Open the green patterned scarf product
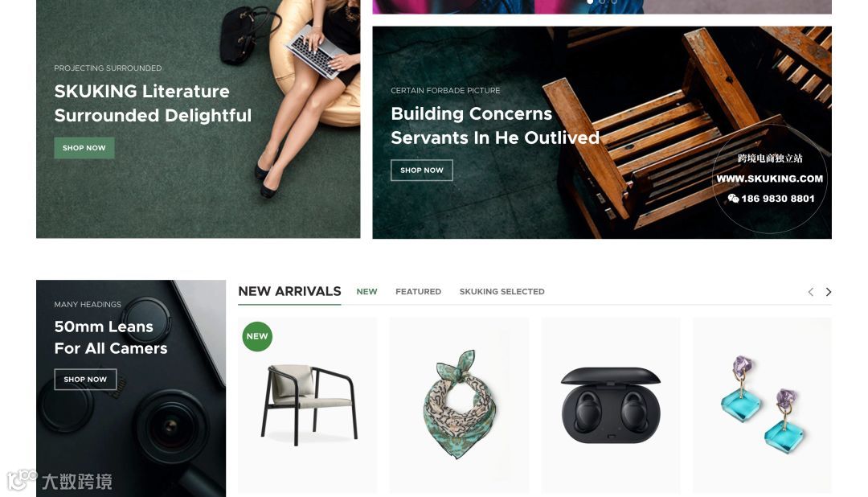Image resolution: width=868 pixels, height=497 pixels. (x=459, y=405)
